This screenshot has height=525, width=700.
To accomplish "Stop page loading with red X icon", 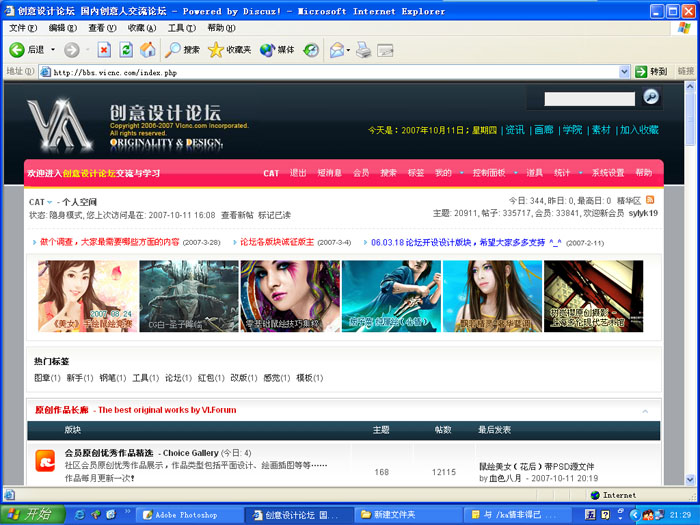I will (x=104, y=50).
